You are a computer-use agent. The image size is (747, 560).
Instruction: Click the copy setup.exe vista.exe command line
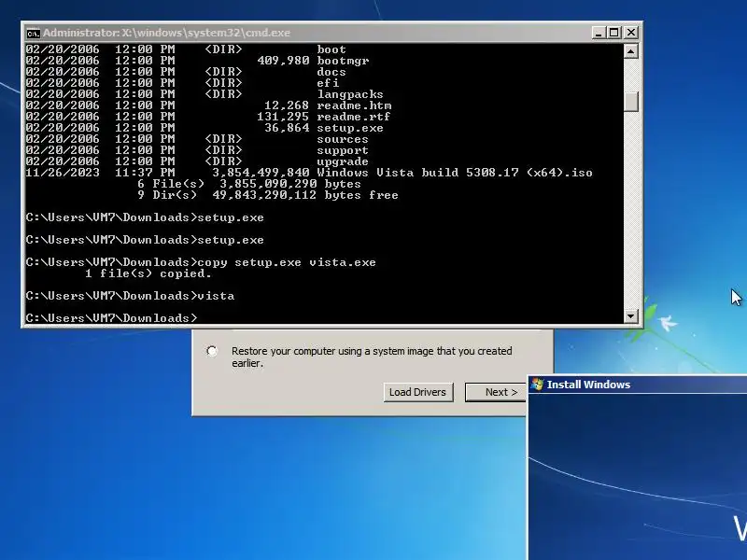[201, 262]
